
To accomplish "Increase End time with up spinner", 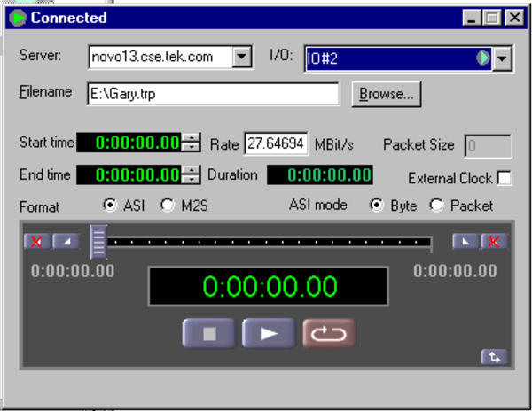I will pos(192,170).
